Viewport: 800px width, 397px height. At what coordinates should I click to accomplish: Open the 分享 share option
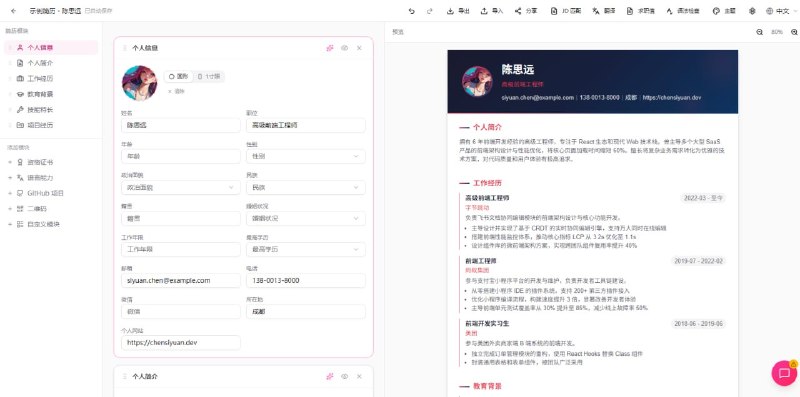(x=526, y=11)
